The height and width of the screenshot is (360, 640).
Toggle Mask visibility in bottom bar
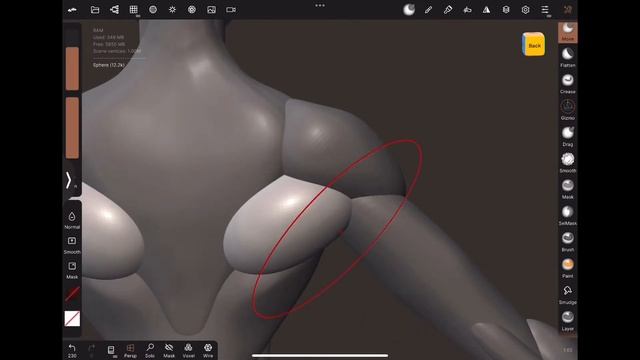169,351
